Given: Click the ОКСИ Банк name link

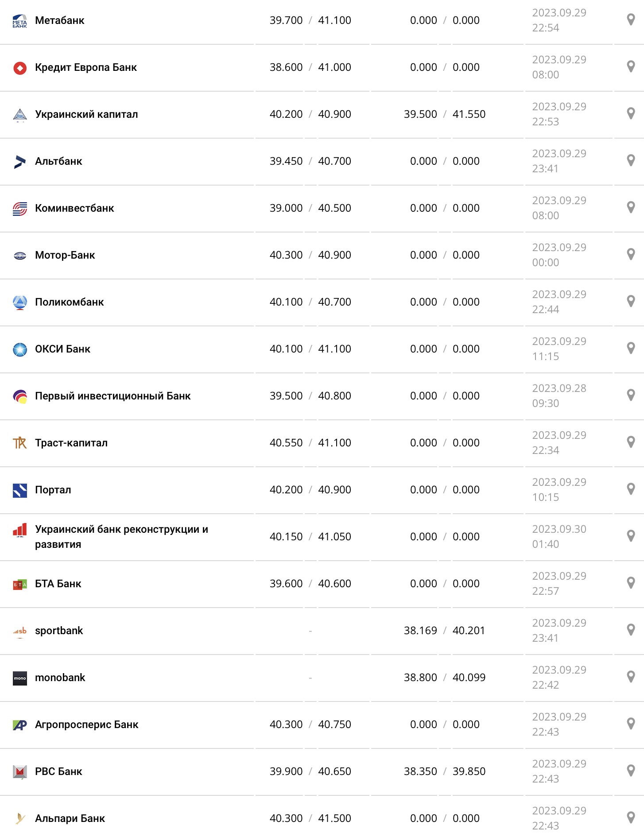Looking at the screenshot, I should pos(63,349).
